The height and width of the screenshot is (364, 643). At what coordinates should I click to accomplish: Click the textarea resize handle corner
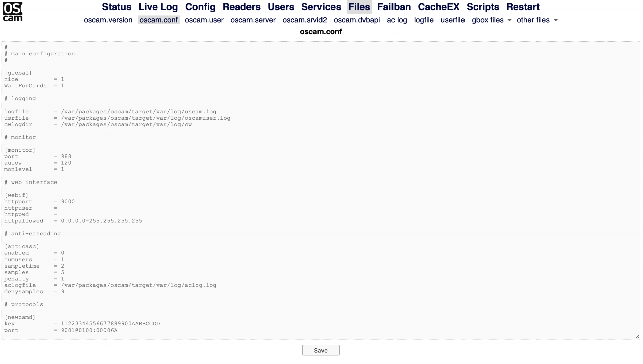click(x=637, y=337)
